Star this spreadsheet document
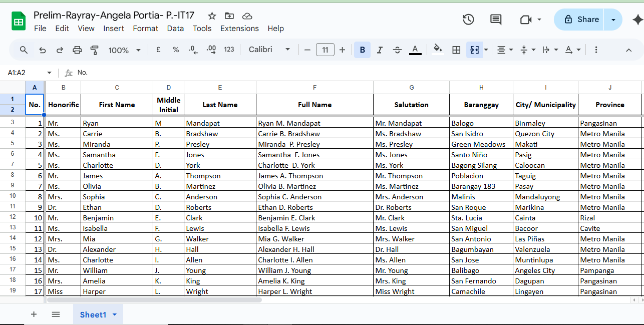644x325 pixels. click(212, 16)
